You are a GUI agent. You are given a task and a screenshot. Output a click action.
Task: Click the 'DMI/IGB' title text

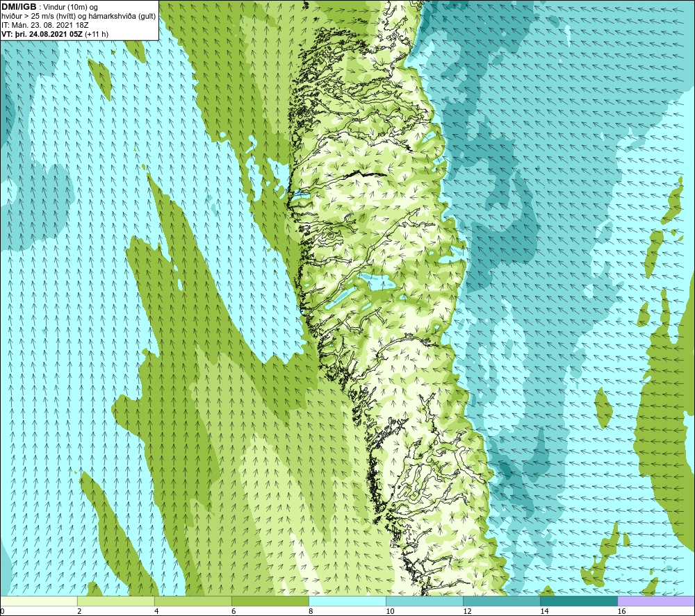click(x=19, y=7)
